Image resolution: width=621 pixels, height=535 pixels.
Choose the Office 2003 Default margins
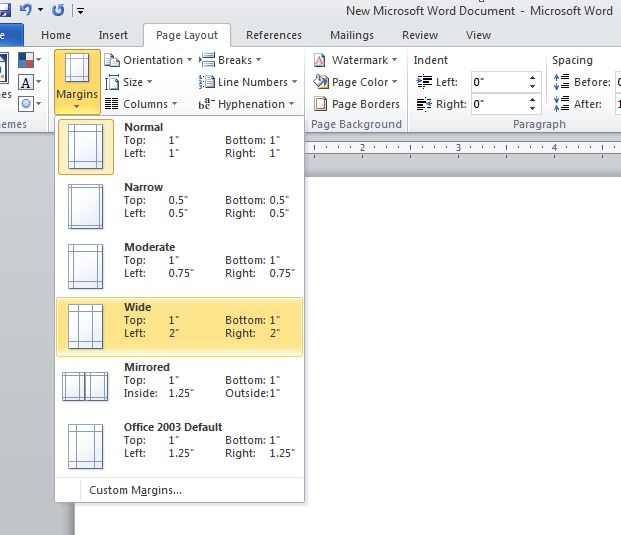point(180,447)
